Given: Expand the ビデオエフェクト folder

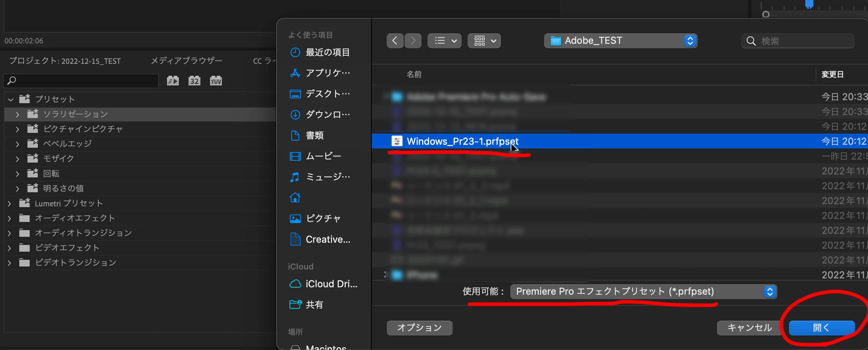Looking at the screenshot, I should coord(10,248).
